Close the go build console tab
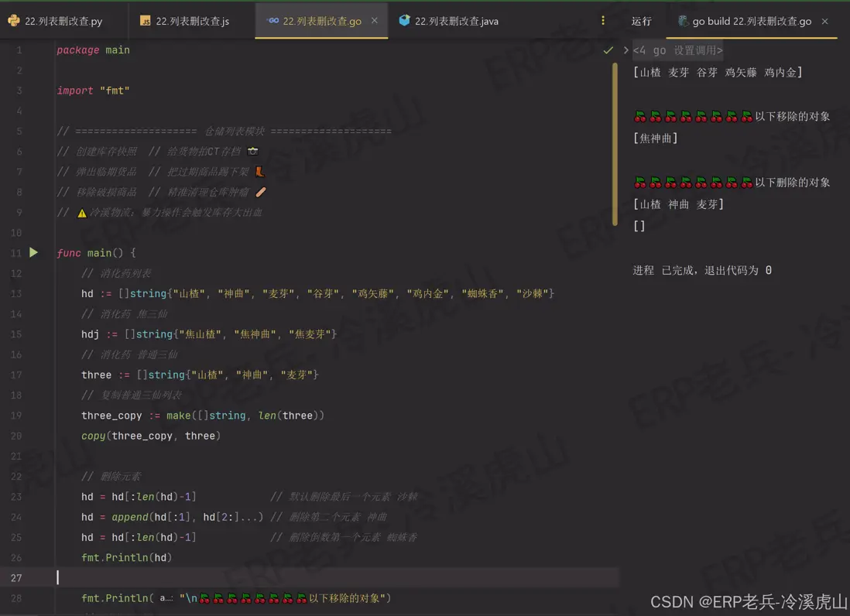Image resolution: width=850 pixels, height=616 pixels. [x=825, y=22]
